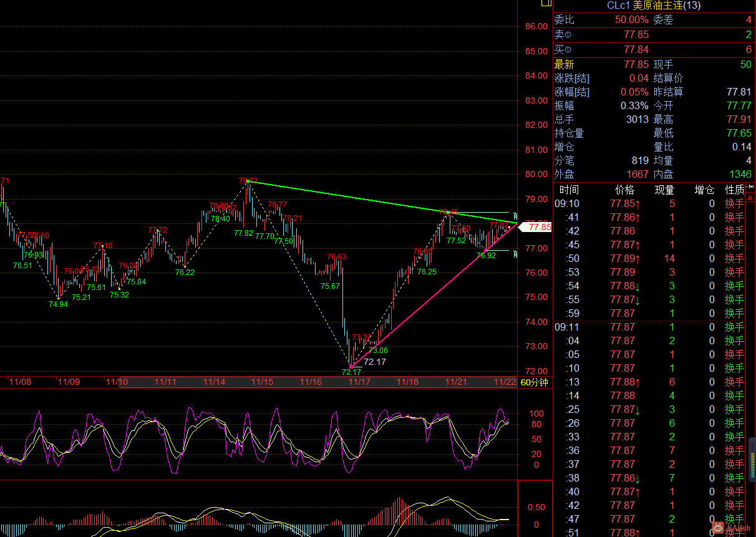Click the 80.00 price axis label

tap(536, 175)
